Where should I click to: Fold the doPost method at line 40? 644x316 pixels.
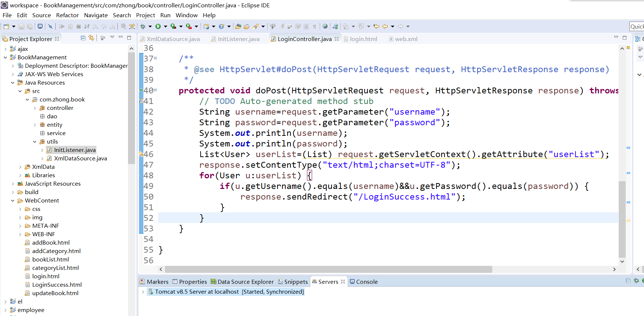coord(155,90)
